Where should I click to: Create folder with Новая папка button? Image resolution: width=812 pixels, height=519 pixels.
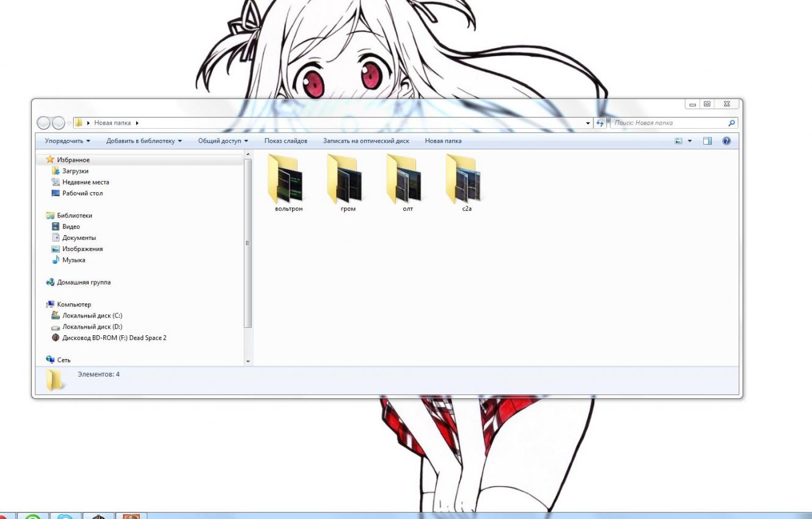pyautogui.click(x=443, y=141)
